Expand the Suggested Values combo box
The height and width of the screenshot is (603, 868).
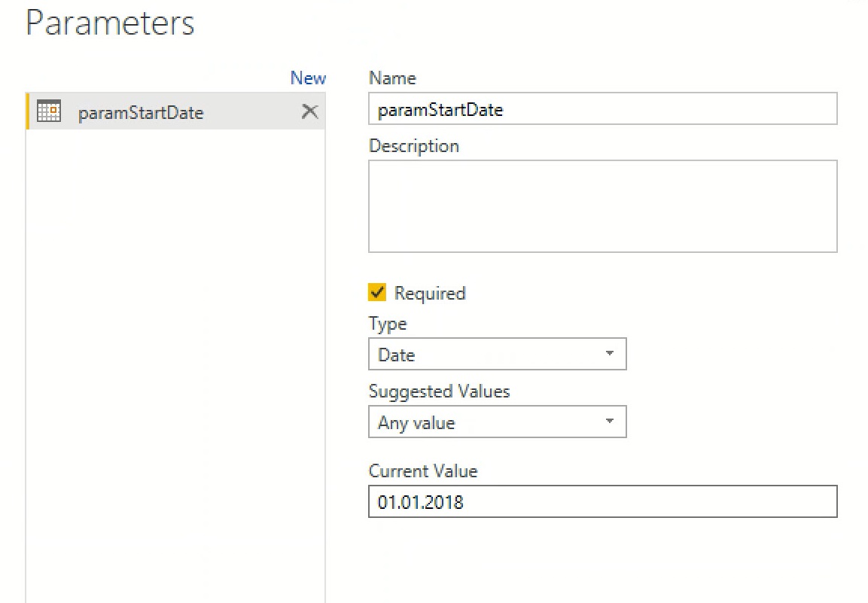[497, 422]
